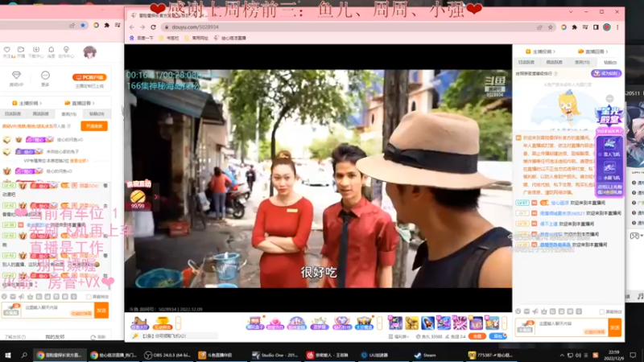Screen dimensions: 644x362
Task: Click the chat input field in right panel
Action: click(561, 327)
